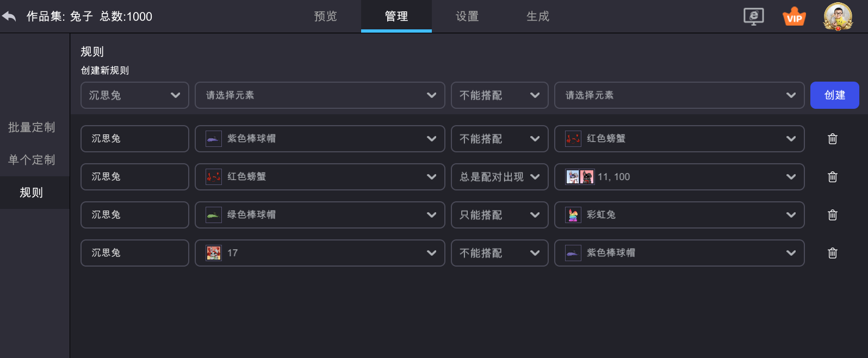Delete the 彩虹兔 rule with trash icon
The image size is (868, 358).
(832, 215)
